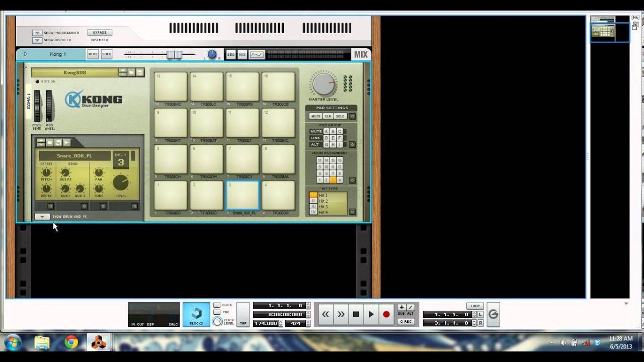This screenshot has height=362, width=644.
Task: Assign pad to Mute group A
Action: [x=326, y=131]
